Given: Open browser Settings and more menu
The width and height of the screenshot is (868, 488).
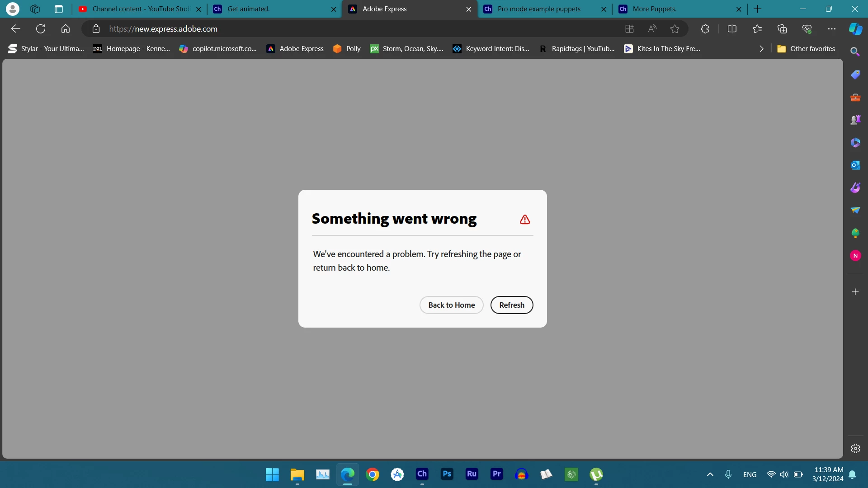Looking at the screenshot, I should click(x=831, y=29).
